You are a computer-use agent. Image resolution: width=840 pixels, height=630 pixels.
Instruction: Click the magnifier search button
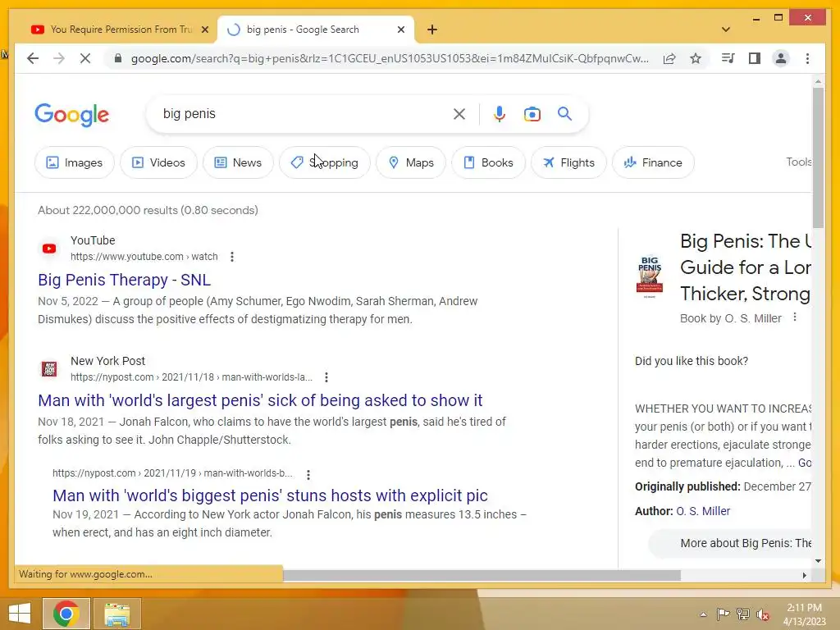[x=564, y=113]
